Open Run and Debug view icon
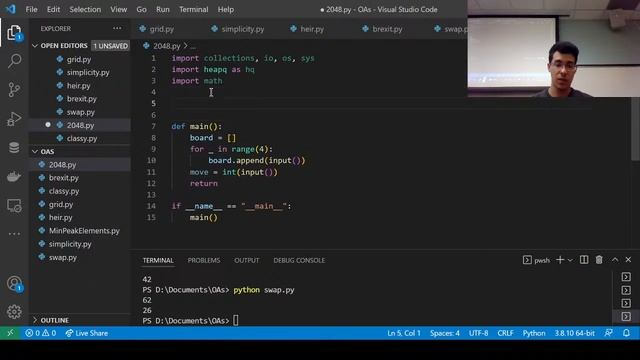The width and height of the screenshot is (640, 360). pos(14,119)
